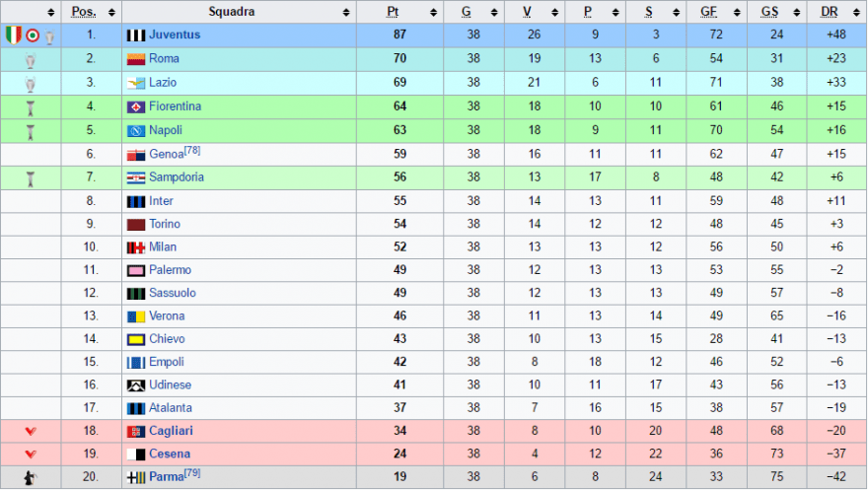Sort by GF column header
This screenshot has width=868, height=490.
tap(708, 12)
